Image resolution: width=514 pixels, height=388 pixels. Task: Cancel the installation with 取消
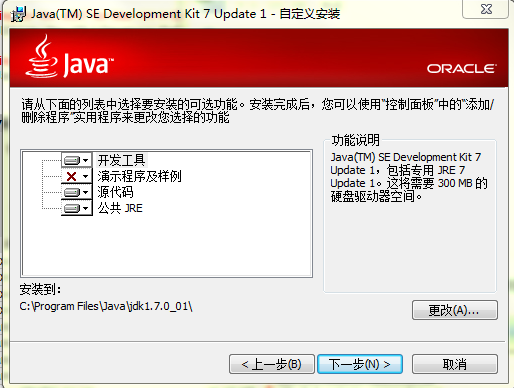click(455, 364)
